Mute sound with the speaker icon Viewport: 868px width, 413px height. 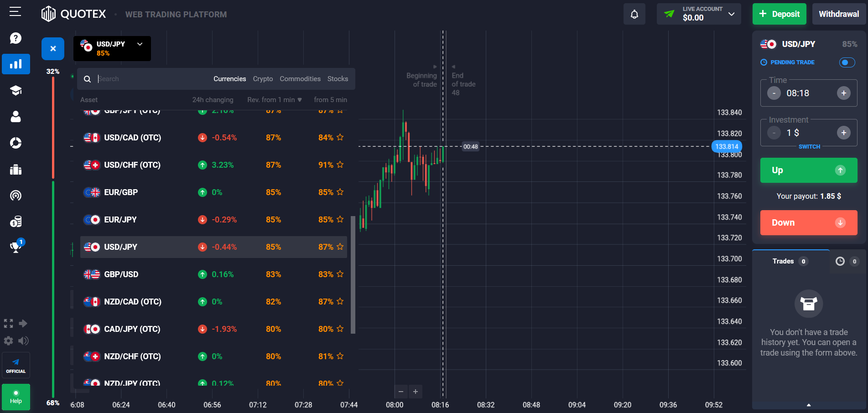tap(23, 341)
